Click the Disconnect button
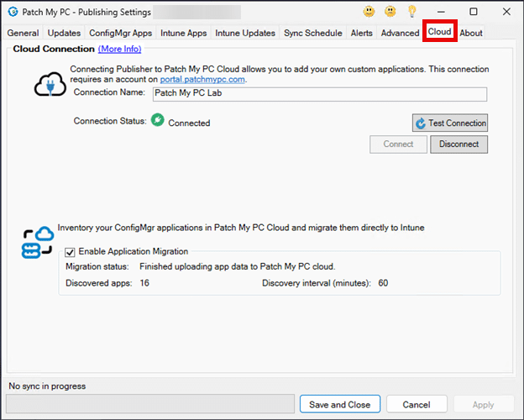Viewport: 524px width, 420px height. point(458,144)
